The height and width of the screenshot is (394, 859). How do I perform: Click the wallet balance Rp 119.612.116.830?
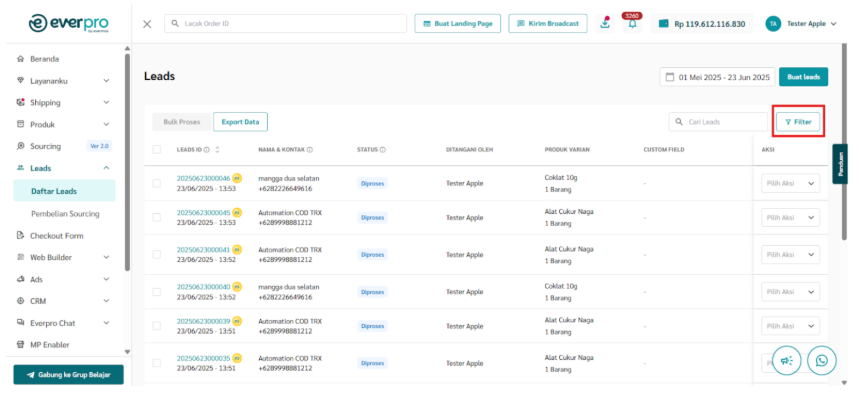coord(702,24)
